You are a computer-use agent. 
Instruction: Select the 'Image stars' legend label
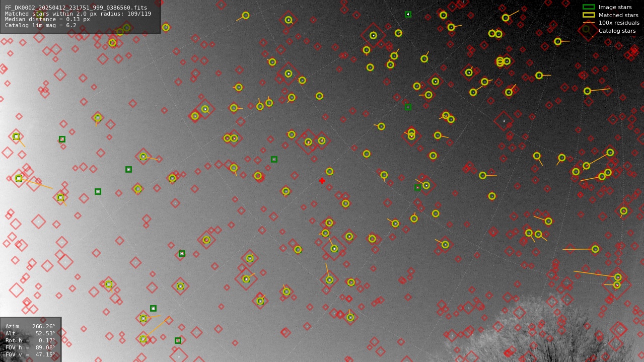[615, 7]
